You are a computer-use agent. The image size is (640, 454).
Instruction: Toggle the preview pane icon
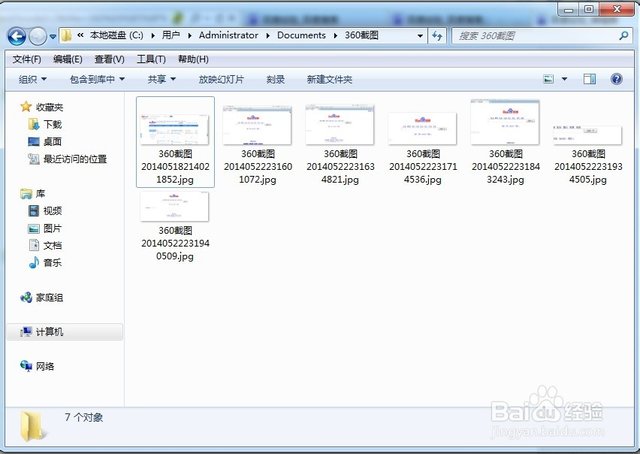pos(589,79)
